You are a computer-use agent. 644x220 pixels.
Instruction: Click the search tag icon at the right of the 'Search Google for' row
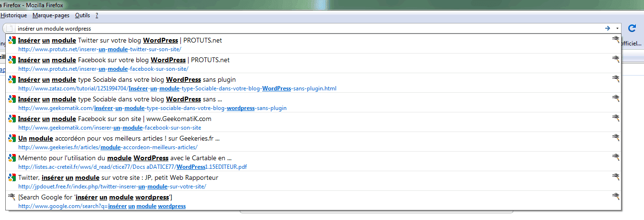(x=616, y=197)
